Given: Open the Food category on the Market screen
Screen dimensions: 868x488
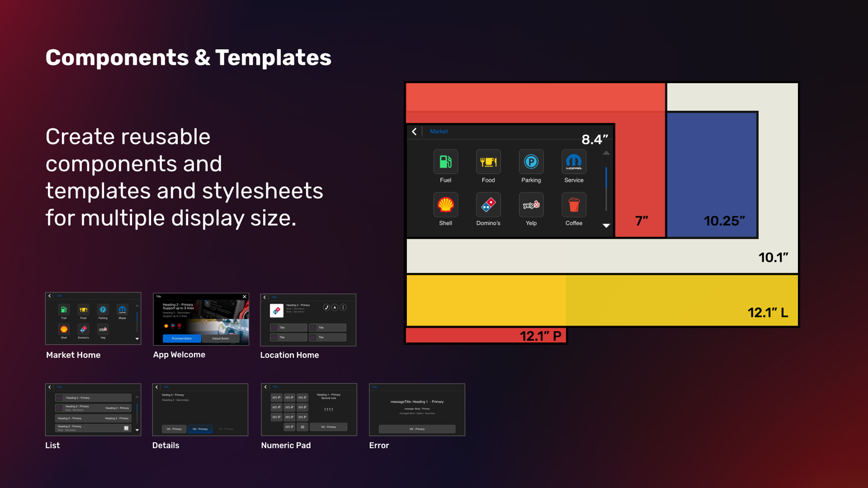Looking at the screenshot, I should (x=488, y=162).
